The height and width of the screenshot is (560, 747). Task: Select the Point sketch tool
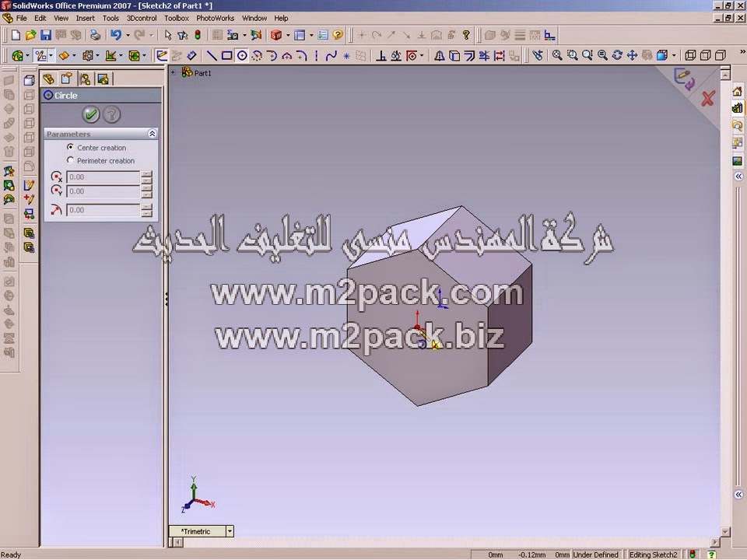346,56
